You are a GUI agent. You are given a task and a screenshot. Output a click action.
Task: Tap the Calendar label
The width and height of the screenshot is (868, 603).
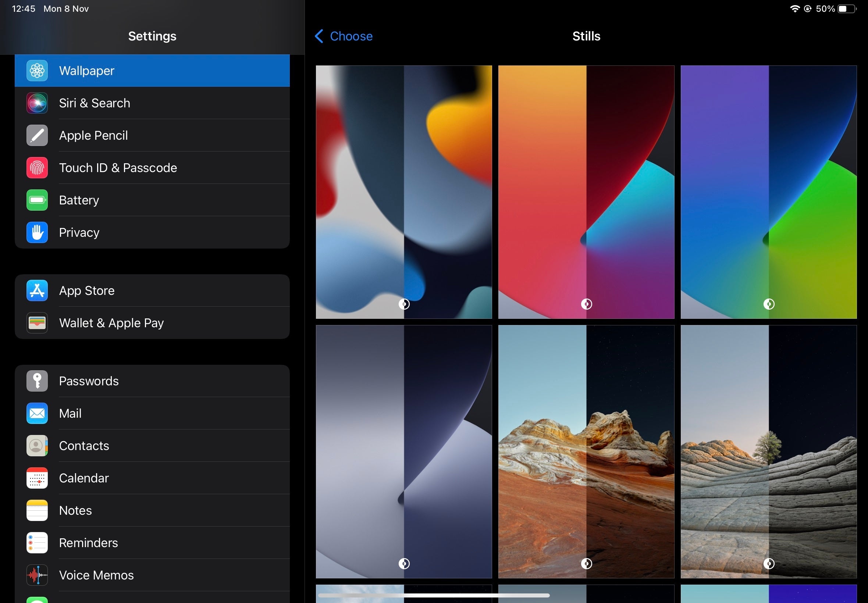click(x=84, y=478)
